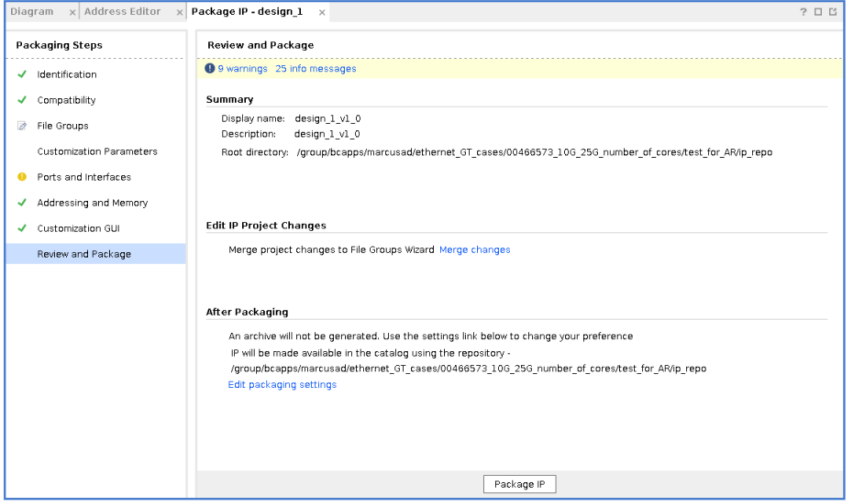Go to Compatibility packaging step
Screen dimensions: 849x504
[66, 100]
